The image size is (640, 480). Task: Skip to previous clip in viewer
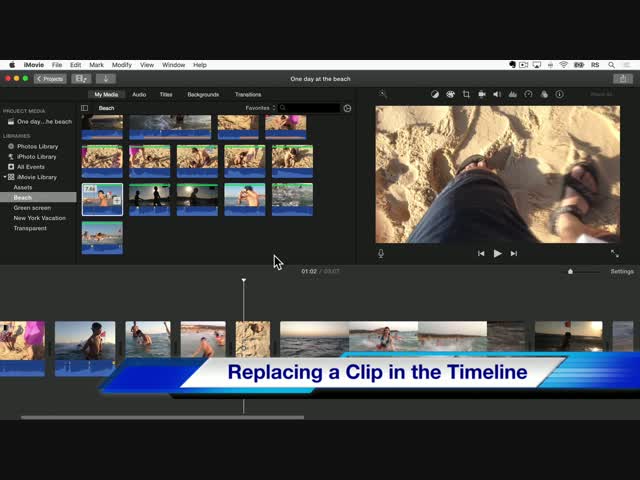[481, 253]
